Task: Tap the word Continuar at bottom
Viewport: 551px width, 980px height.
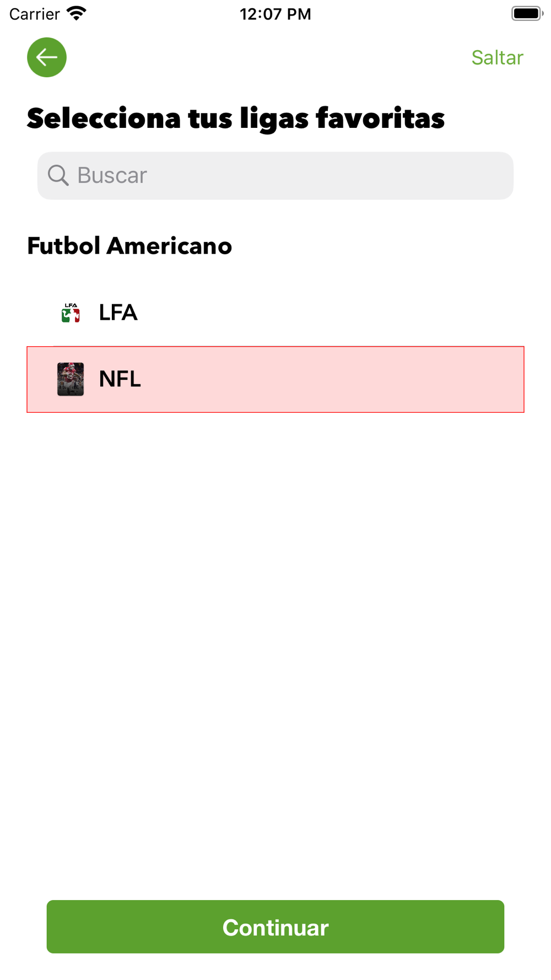Action: pos(275,928)
